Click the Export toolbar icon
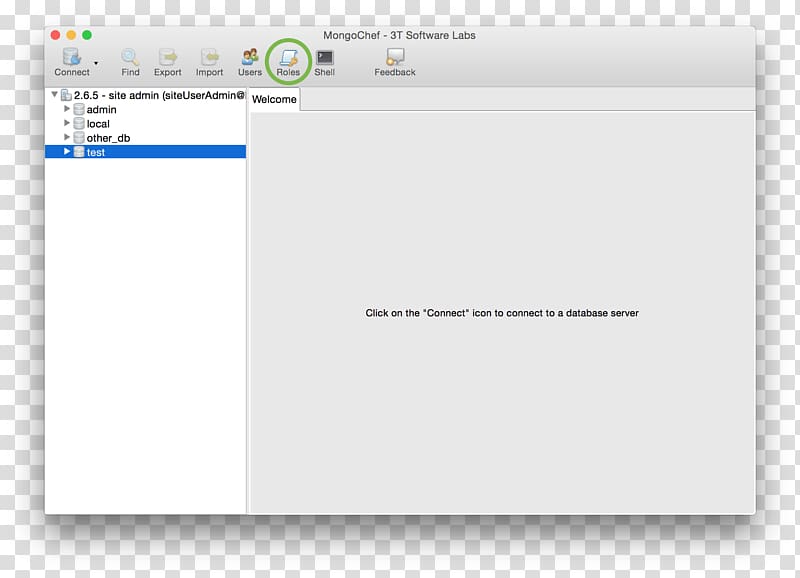Image resolution: width=800 pixels, height=578 pixels. 167,62
